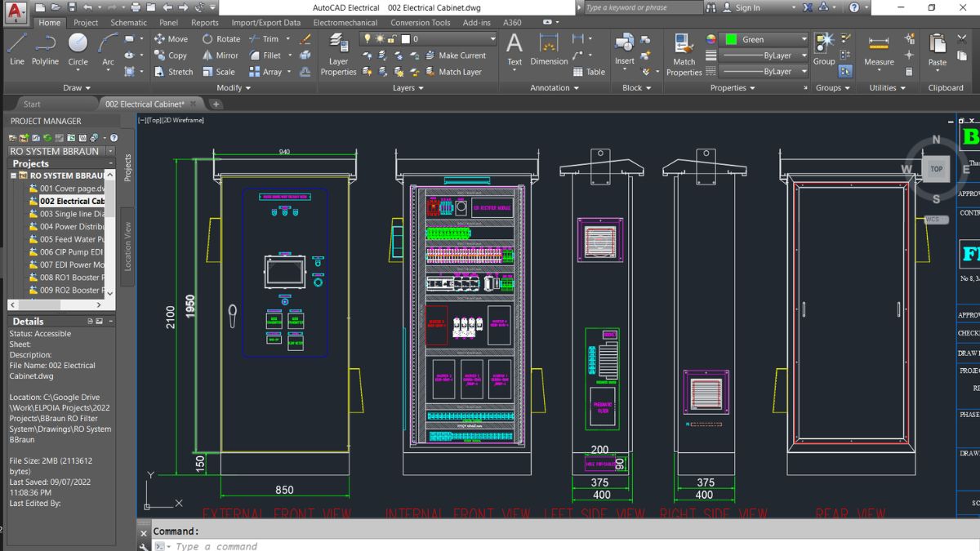Open the RO SYSTEM BBRAUN project dropdown
The image size is (980, 551).
[x=109, y=151]
